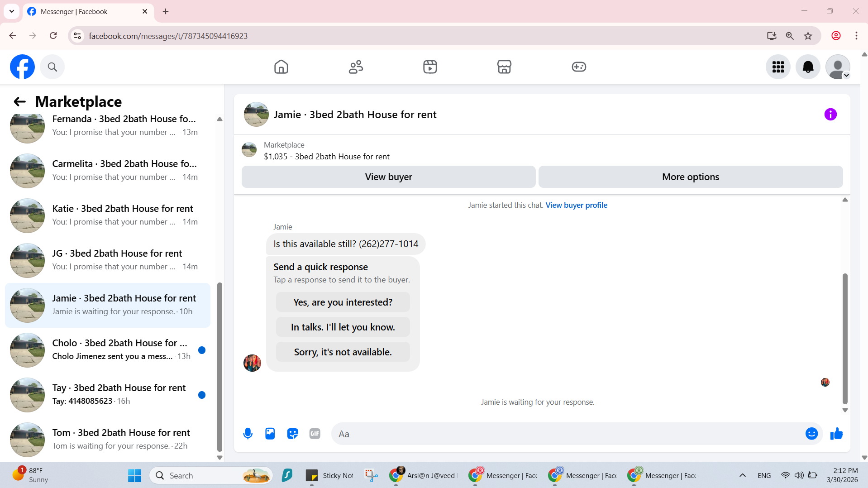This screenshot has width=868, height=488.
Task: Open Windows Start menu
Action: 134,475
